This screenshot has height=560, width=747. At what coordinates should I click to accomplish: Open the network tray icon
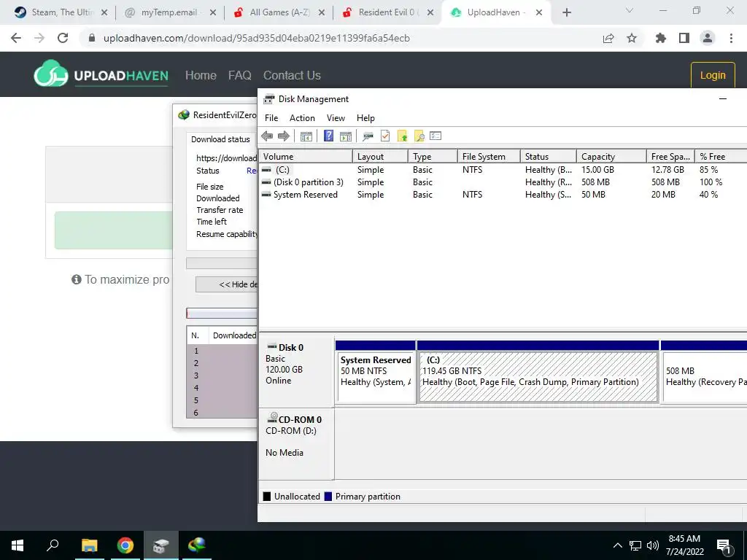635,545
